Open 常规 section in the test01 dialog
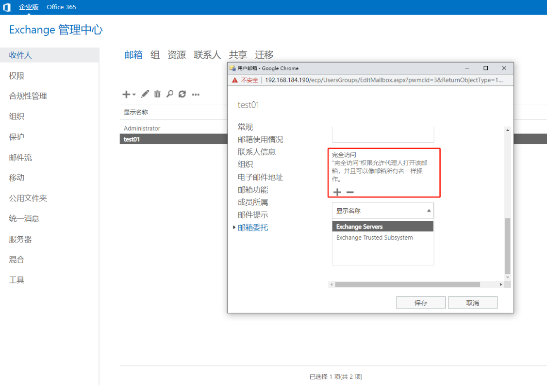547x392 pixels. coord(245,127)
